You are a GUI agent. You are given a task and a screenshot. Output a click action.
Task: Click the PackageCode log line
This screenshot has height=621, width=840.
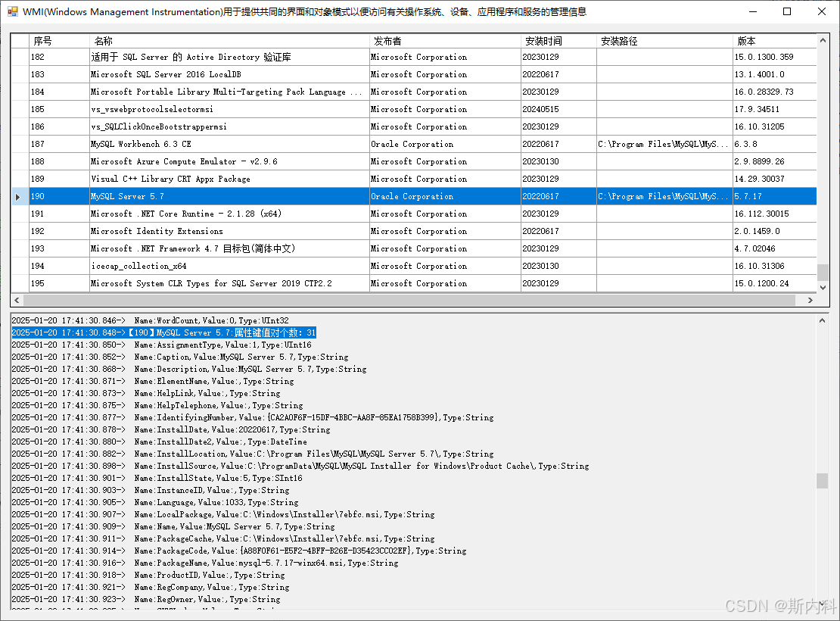pyautogui.click(x=239, y=551)
